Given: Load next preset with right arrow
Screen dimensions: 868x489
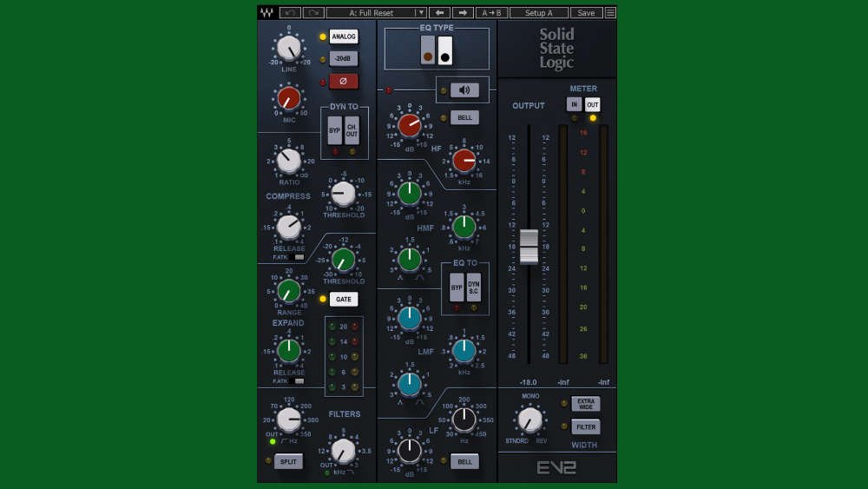Looking at the screenshot, I should point(463,13).
